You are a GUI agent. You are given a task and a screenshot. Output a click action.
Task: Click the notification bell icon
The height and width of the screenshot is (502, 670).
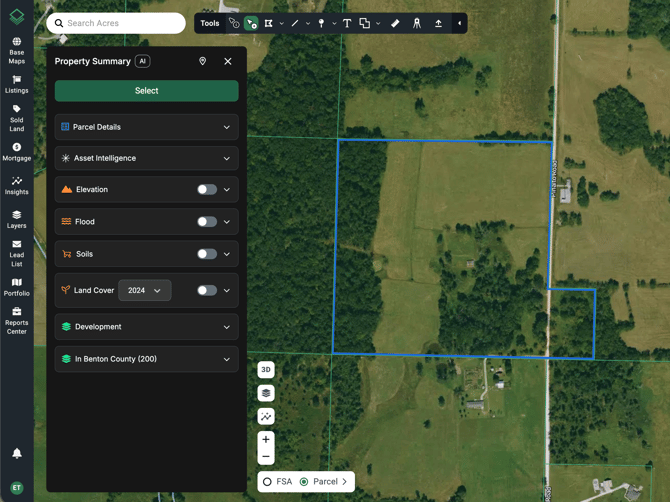click(17, 453)
